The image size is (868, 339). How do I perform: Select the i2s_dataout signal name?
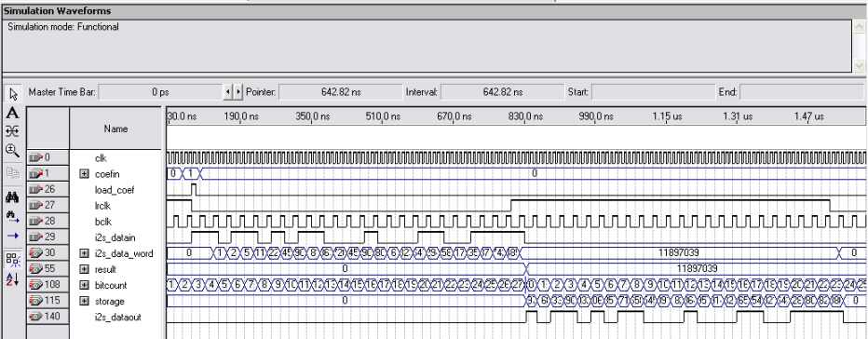(x=118, y=317)
